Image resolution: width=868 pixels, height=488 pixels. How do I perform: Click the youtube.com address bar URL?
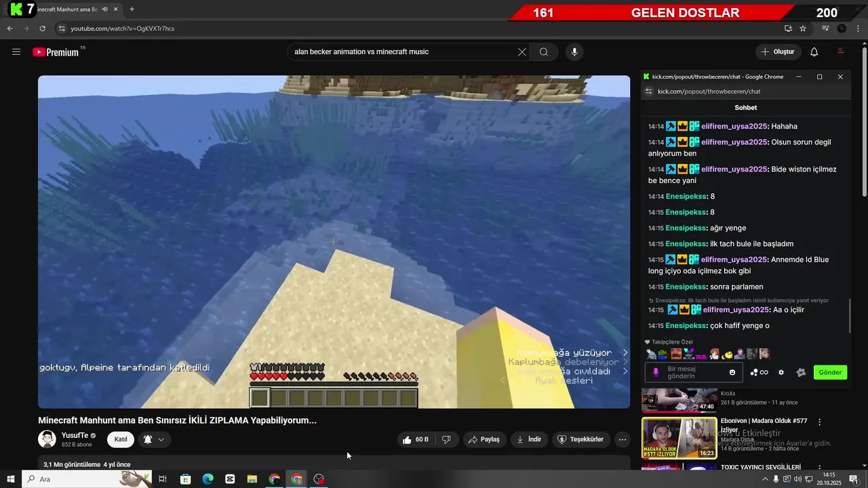coord(123,28)
